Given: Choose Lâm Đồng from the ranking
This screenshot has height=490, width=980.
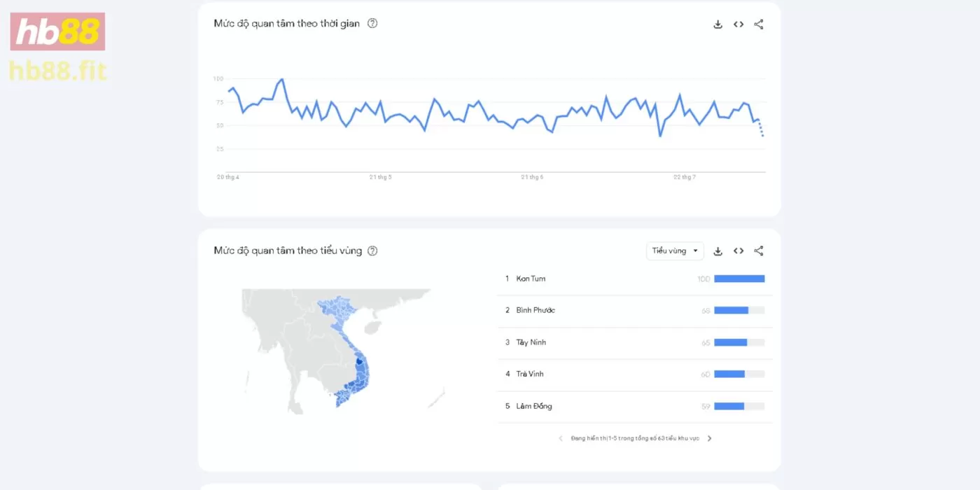Looking at the screenshot, I should [533, 406].
